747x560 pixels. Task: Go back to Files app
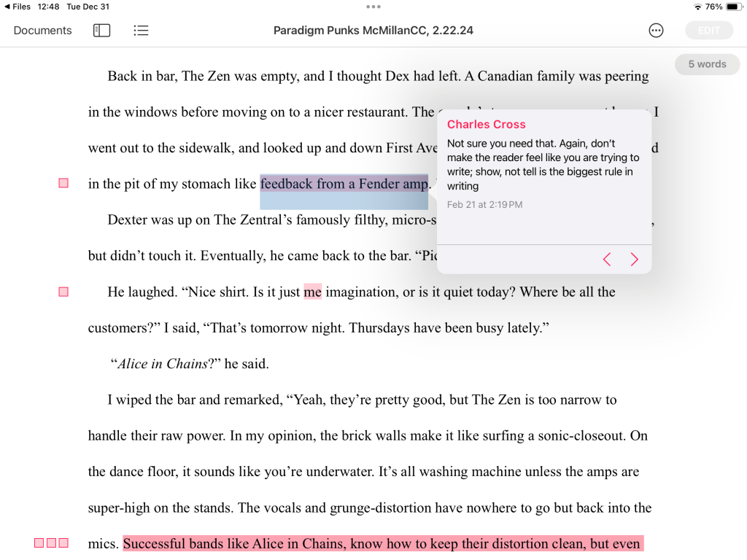[18, 7]
